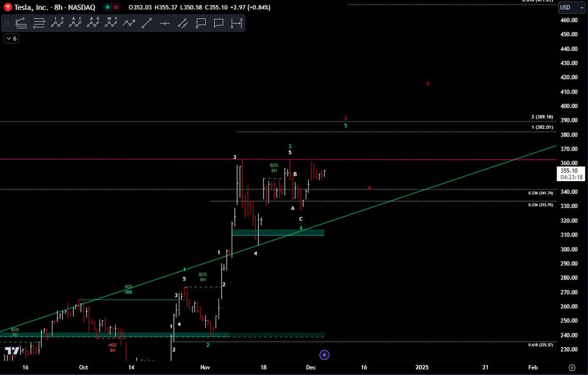Select the Trend Line tool
The width and height of the screenshot is (588, 375).
tap(147, 23)
